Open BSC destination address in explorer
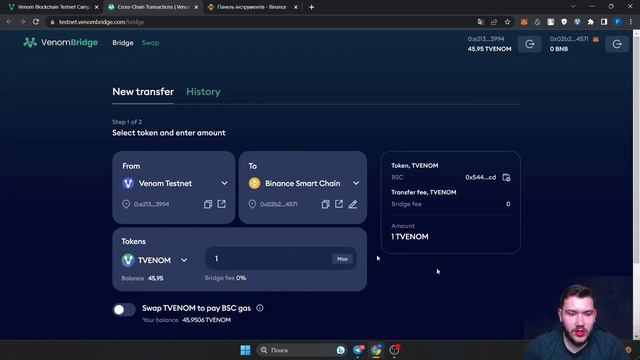Screen dimensions: 640x360 click(x=339, y=204)
